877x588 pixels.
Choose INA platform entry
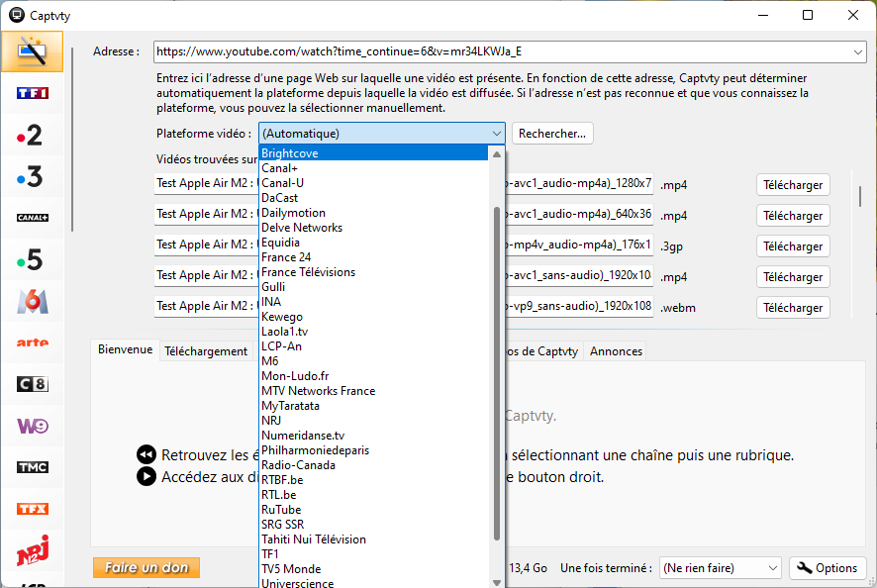373,302
